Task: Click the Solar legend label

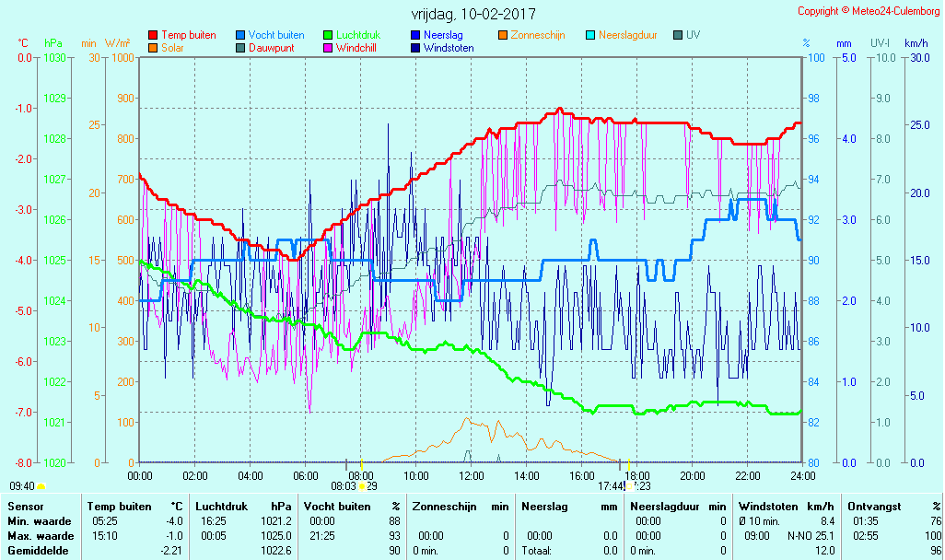Action: point(172,48)
